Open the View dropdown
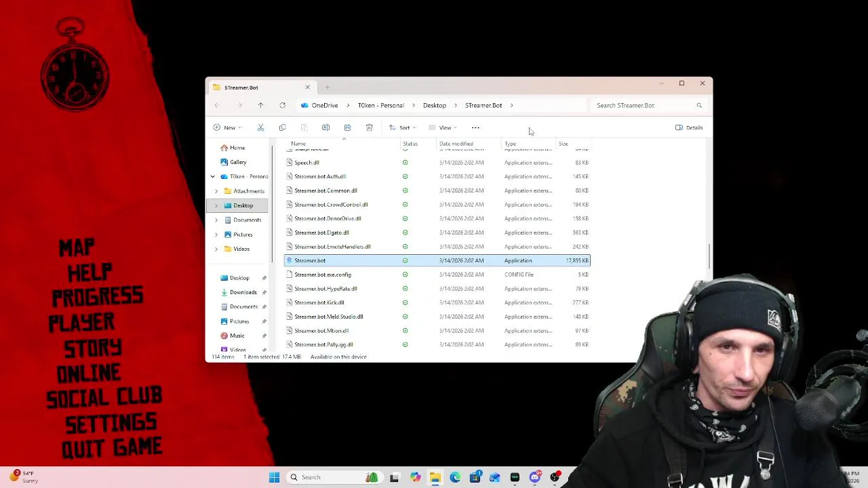The image size is (868, 488). click(442, 127)
